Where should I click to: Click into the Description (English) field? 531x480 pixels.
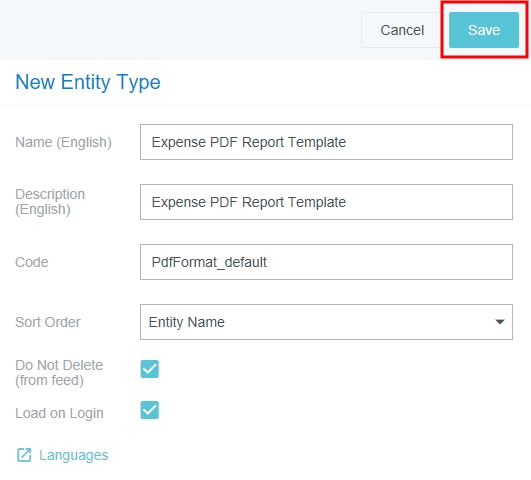point(326,202)
